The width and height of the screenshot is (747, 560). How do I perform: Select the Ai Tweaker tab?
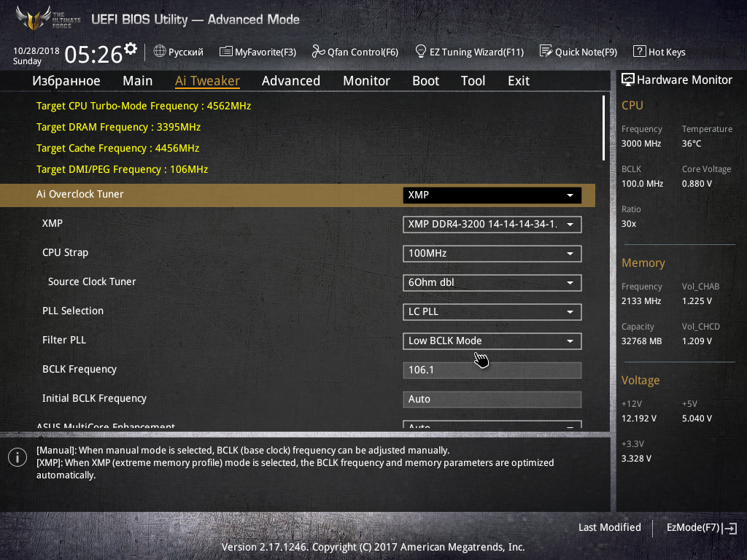207,81
